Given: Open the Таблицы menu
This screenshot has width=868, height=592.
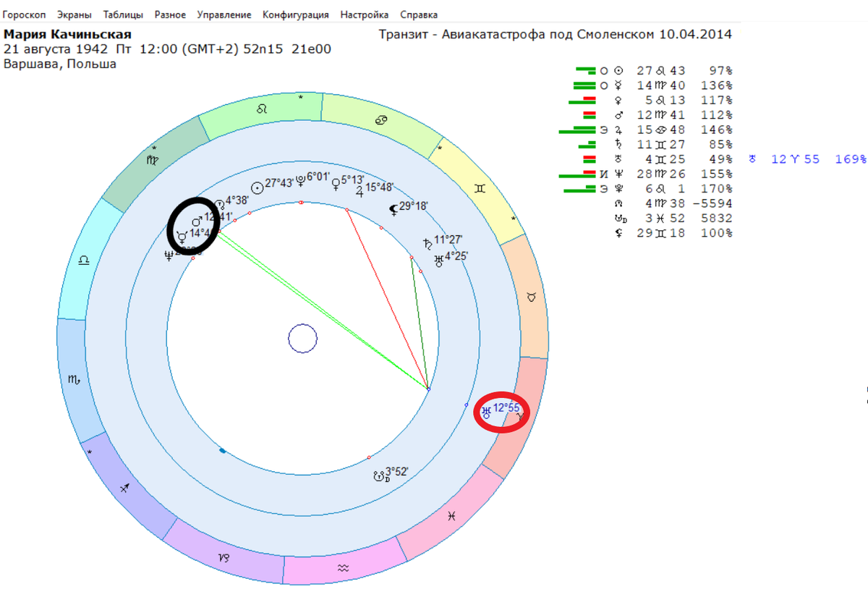Looking at the screenshot, I should pos(123,14).
